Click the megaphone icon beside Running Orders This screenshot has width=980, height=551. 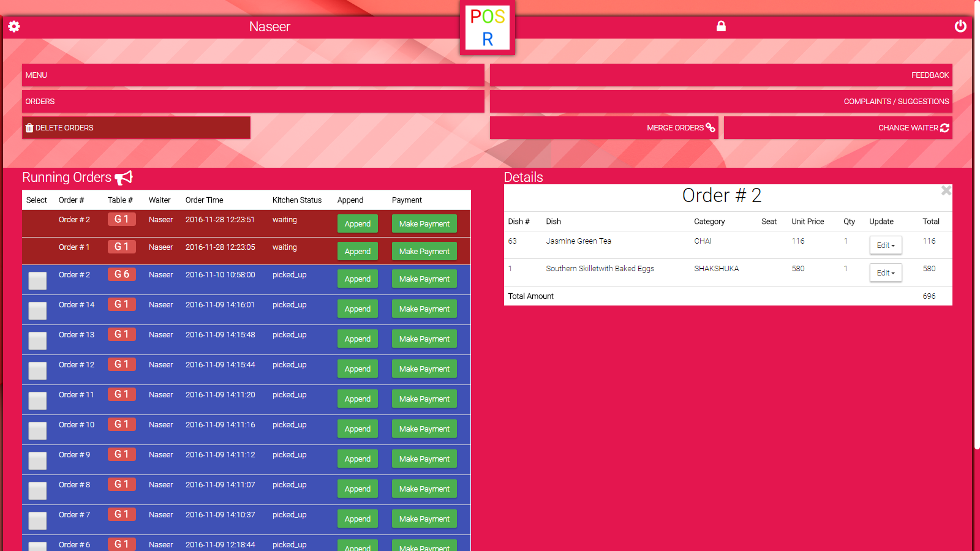coord(124,178)
